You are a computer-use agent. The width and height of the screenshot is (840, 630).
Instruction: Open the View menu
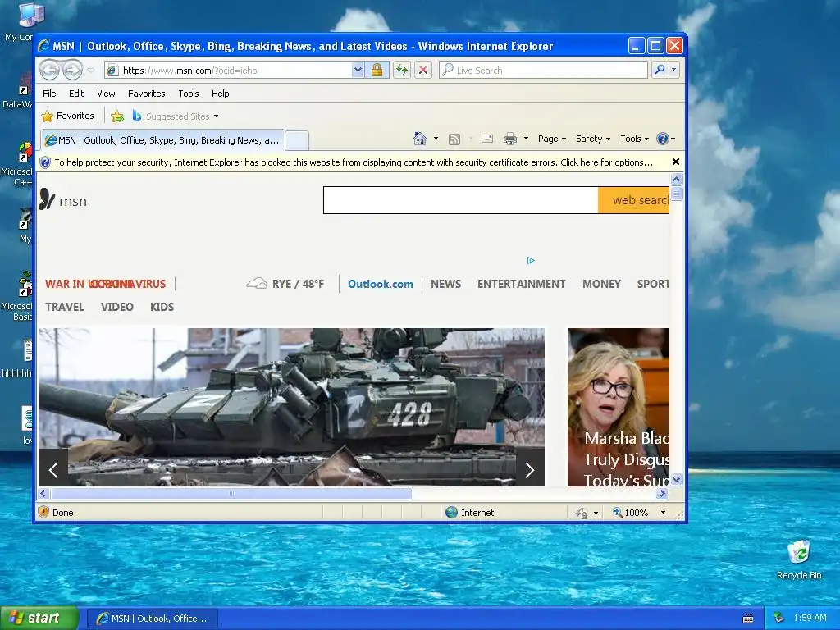click(x=106, y=94)
